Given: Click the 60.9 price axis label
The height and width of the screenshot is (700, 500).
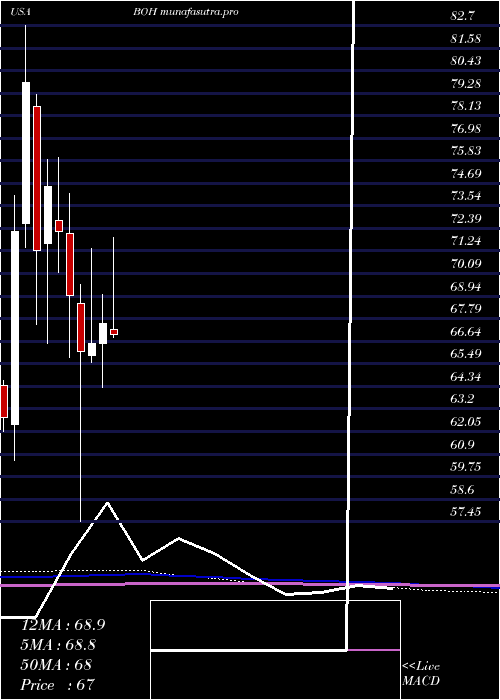Looking at the screenshot, I should (x=463, y=445).
